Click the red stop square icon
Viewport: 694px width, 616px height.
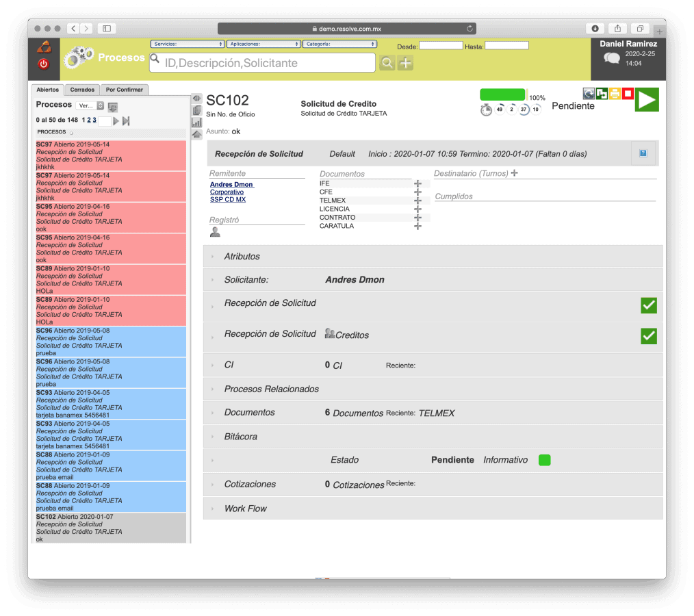628,94
